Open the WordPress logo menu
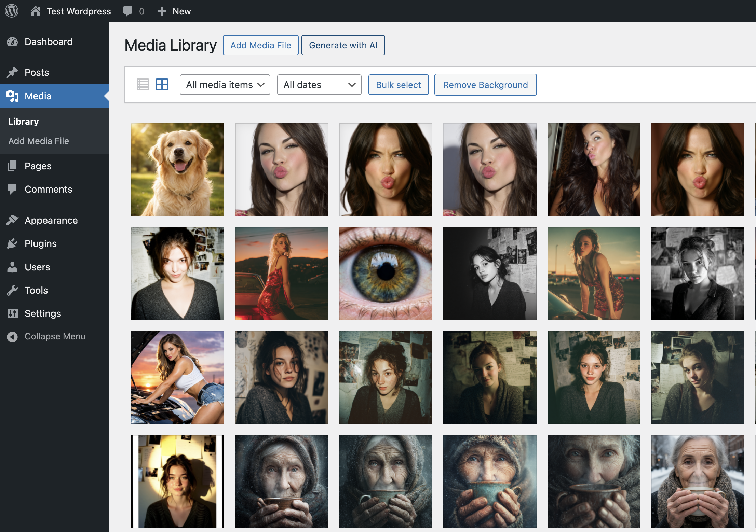 pyautogui.click(x=11, y=11)
